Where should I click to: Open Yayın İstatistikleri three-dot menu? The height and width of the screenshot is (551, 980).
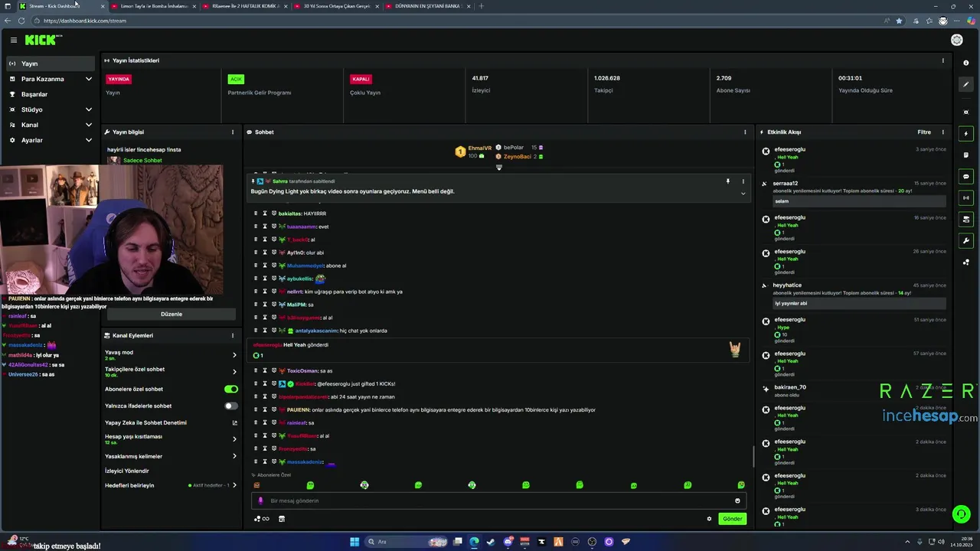point(942,60)
